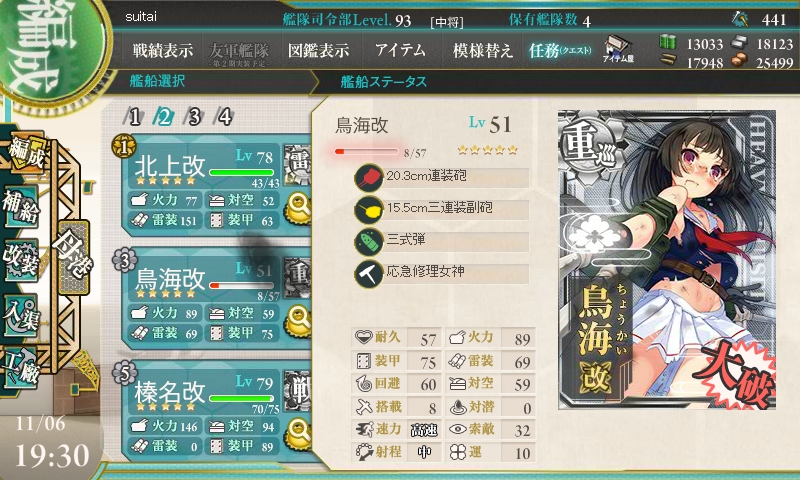This screenshot has height=480, width=800.
Task: Click the magnifier detail icon for 榛名改
Action: pos(298,434)
